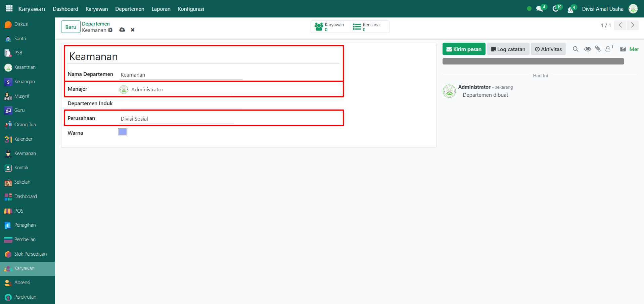The image size is (644, 304).
Task: Pick a color from the Warna swatch
Action: pyautogui.click(x=123, y=132)
